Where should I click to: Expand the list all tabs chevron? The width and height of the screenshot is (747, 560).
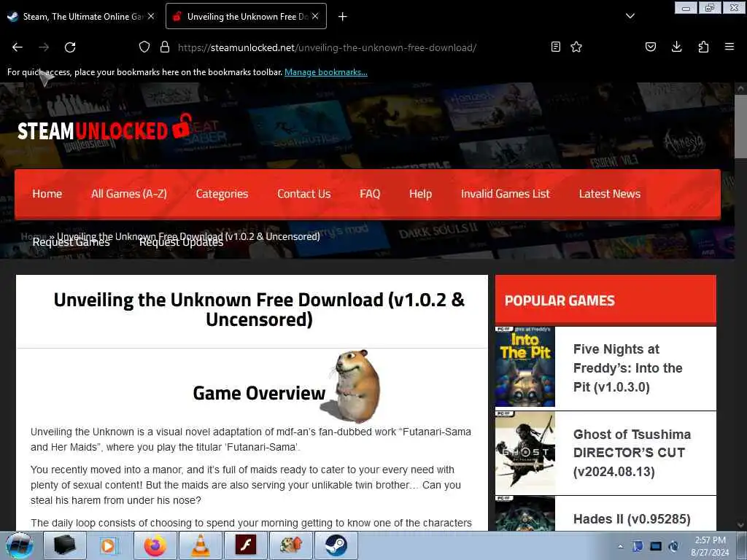pos(630,16)
